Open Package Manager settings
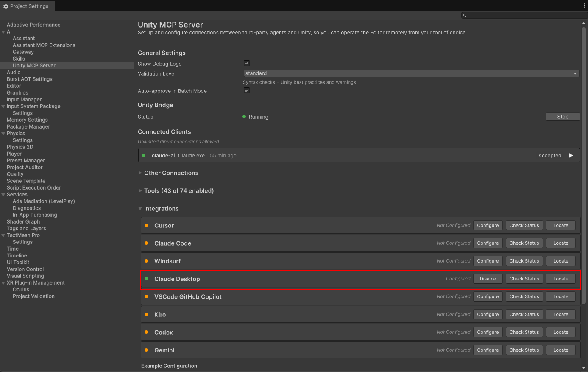Screen dimensions: 588x372 (x=28, y=127)
